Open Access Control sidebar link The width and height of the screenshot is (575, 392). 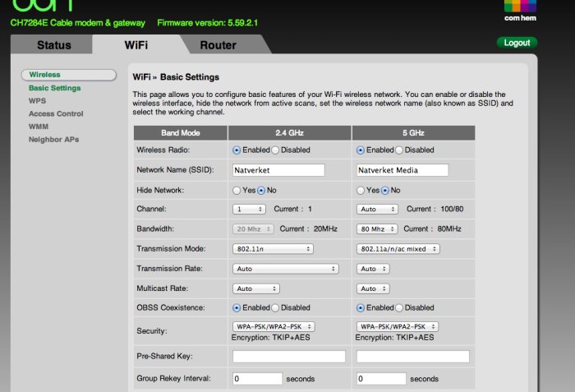(56, 113)
